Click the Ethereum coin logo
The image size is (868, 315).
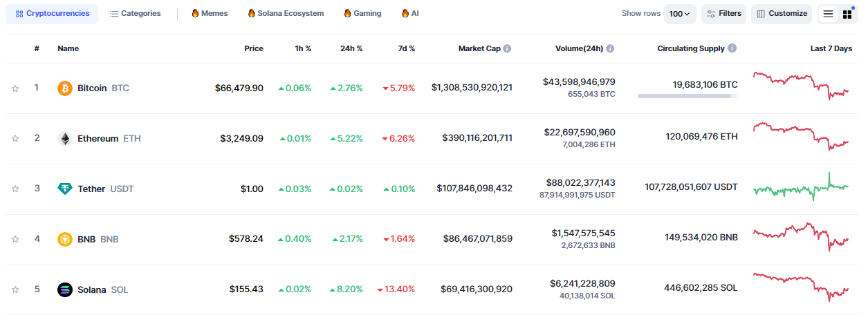[65, 138]
